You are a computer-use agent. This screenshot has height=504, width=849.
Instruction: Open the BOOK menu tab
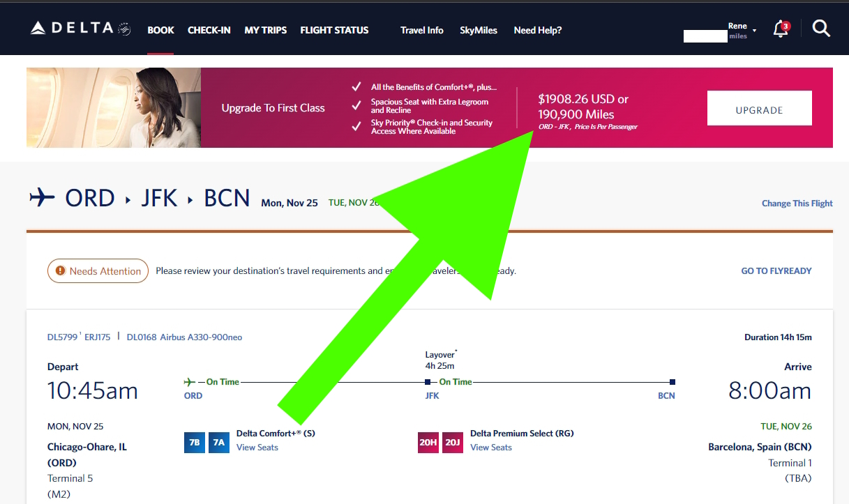click(160, 30)
